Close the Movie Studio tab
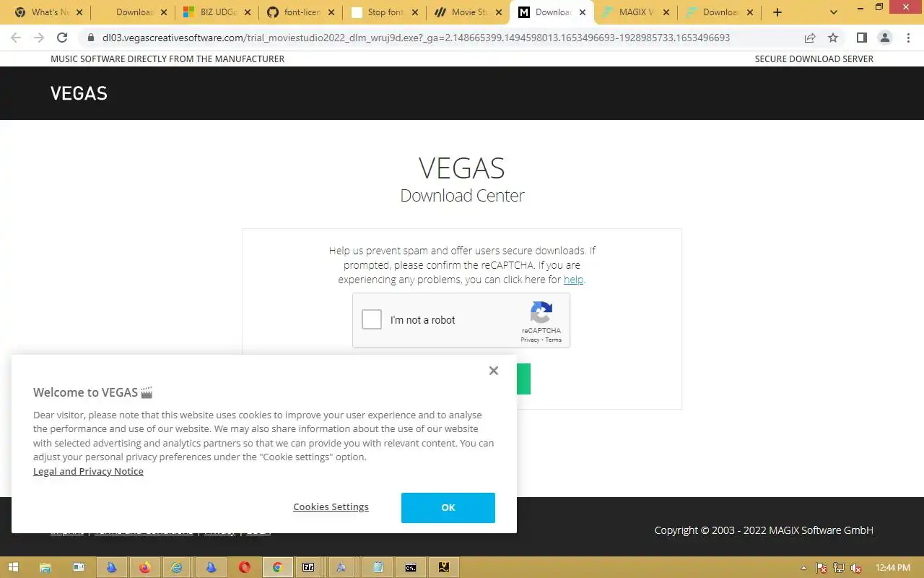Viewport: 924px width, 578px height. 500,12
